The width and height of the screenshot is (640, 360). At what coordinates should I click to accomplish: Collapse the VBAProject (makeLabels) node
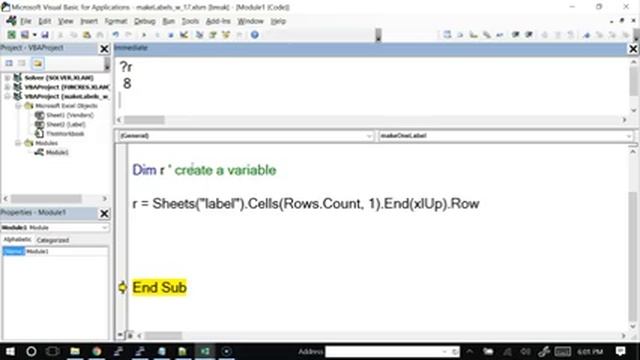pos(7,96)
